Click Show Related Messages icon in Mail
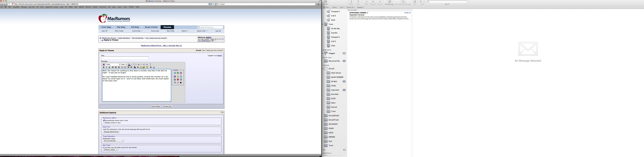 tap(403, 2)
